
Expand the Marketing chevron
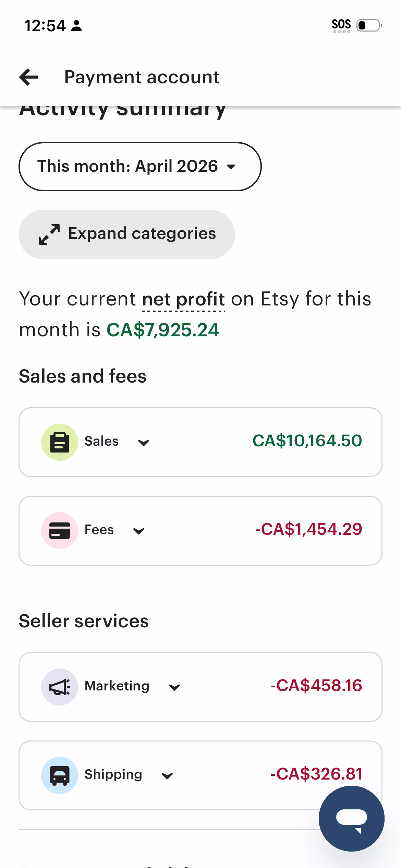pyautogui.click(x=174, y=687)
